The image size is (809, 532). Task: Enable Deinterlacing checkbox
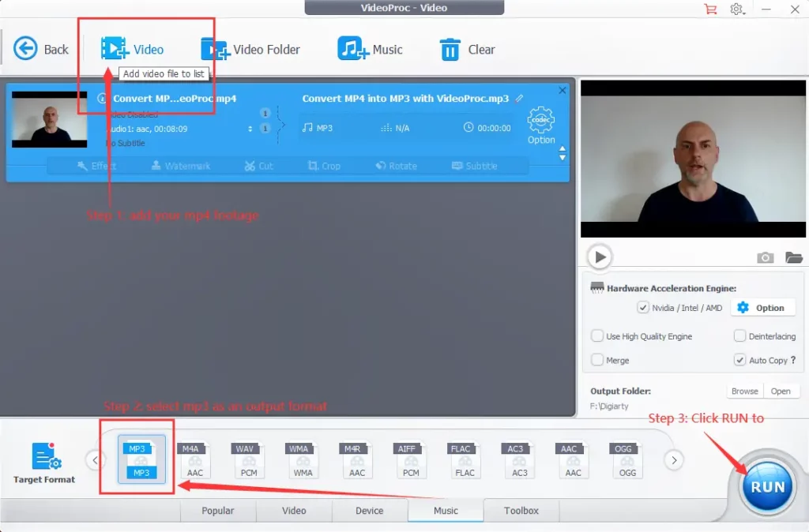pos(739,336)
